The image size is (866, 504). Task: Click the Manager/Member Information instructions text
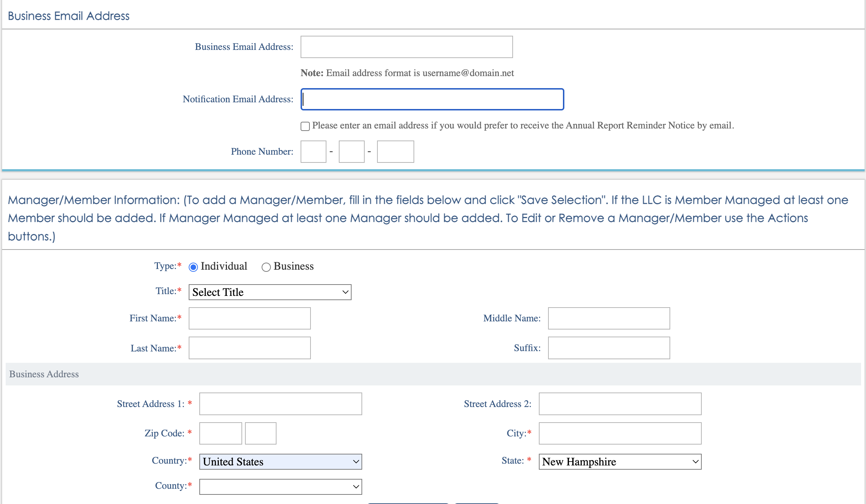click(x=428, y=218)
